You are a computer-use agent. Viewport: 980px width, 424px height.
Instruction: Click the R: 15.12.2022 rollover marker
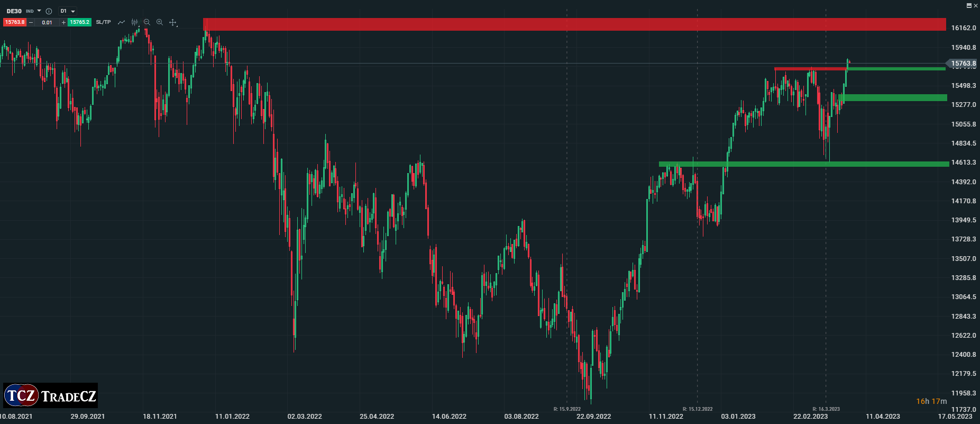tap(697, 409)
